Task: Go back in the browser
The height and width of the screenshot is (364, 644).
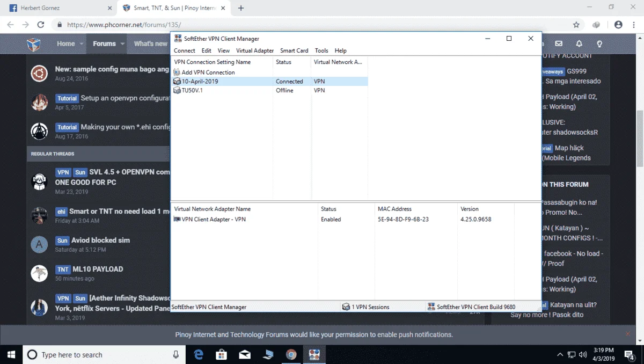Action: tap(10, 25)
